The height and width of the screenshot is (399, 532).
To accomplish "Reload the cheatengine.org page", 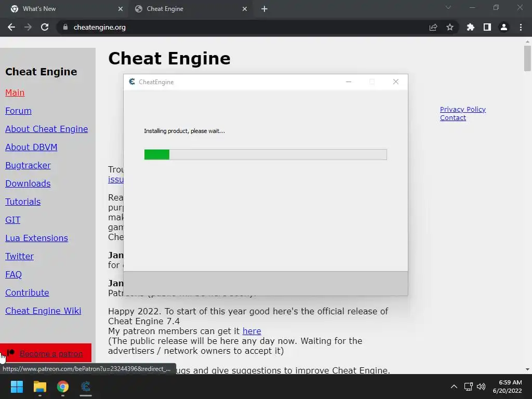I will [x=45, y=27].
